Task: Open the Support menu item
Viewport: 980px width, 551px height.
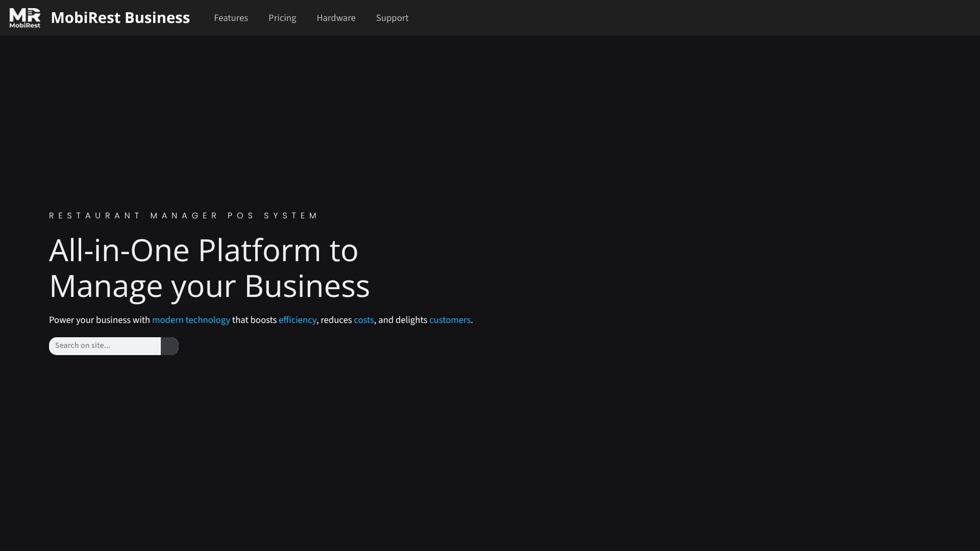Action: [392, 18]
